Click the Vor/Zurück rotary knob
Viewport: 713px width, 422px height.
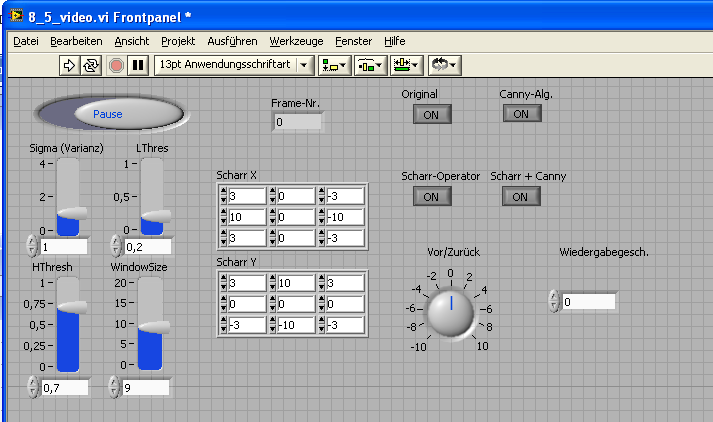pyautogui.click(x=450, y=311)
